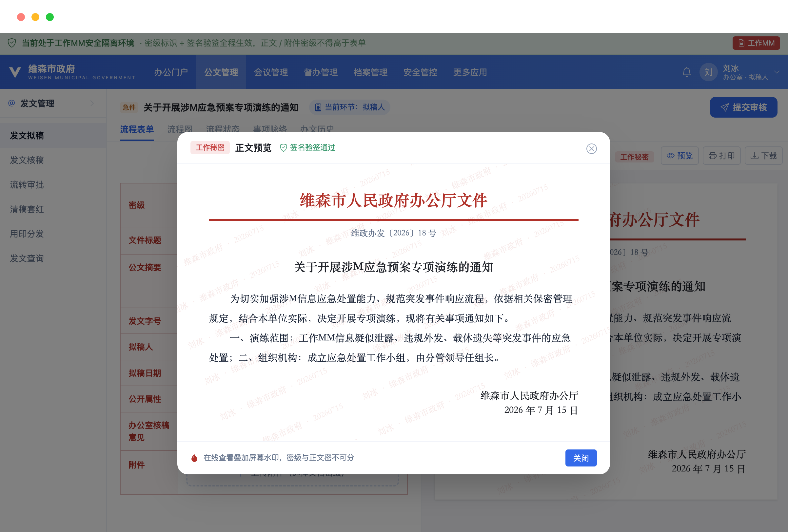
Task: Switch to the 流程状态 tab
Action: (x=223, y=129)
